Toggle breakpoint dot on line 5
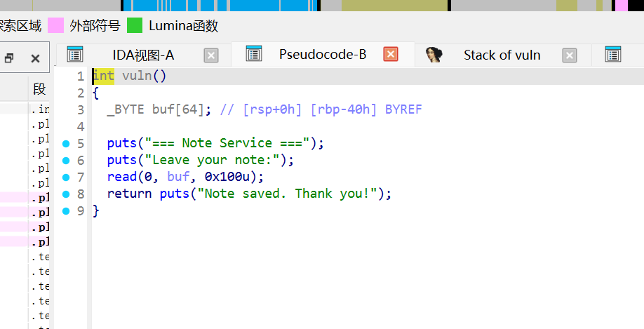644x329 pixels. 66,144
